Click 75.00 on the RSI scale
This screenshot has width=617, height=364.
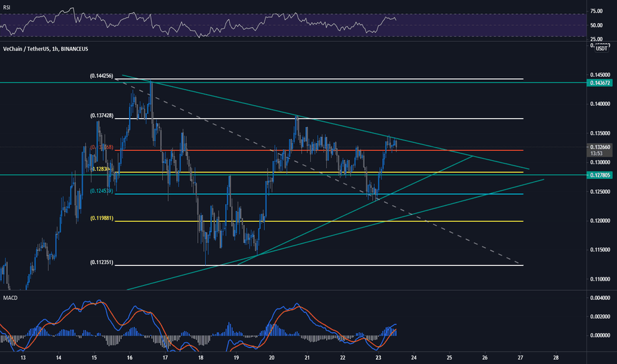point(596,11)
